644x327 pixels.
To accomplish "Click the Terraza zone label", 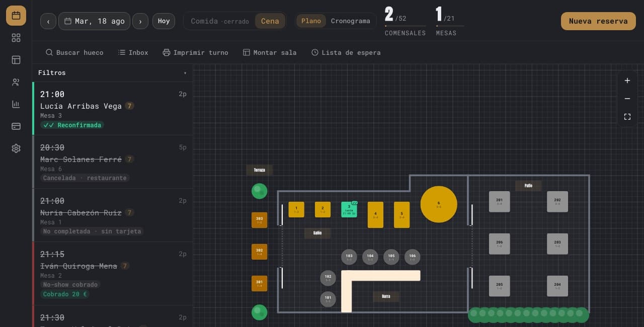I will pos(259,170).
